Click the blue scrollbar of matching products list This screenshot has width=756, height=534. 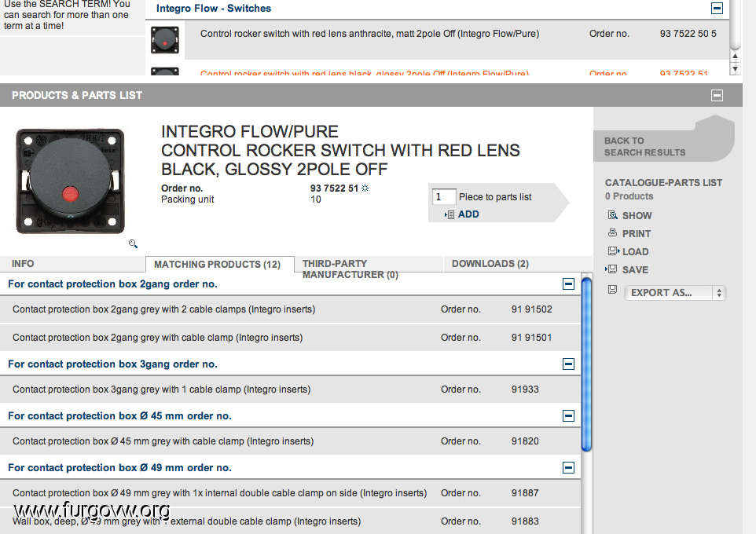click(x=586, y=365)
